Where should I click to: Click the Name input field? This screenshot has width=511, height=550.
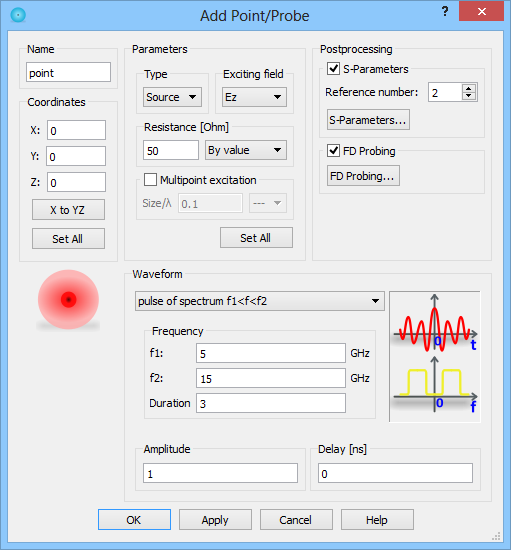pos(68,73)
